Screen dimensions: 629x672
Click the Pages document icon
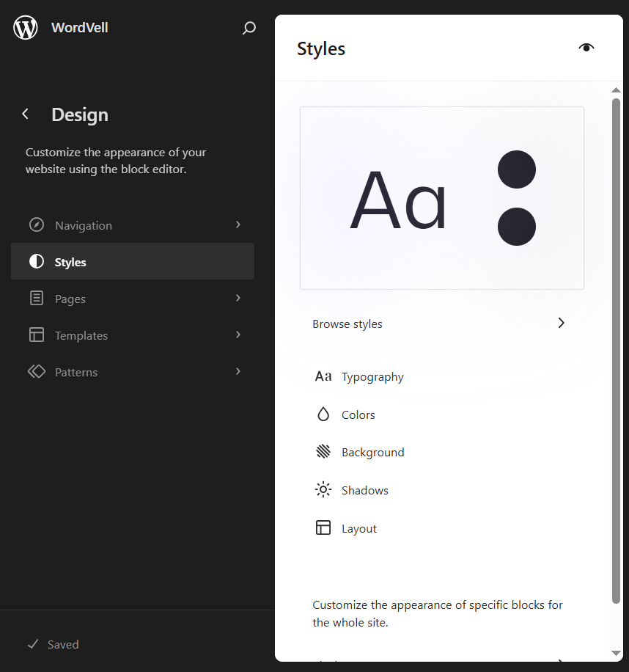(x=37, y=299)
